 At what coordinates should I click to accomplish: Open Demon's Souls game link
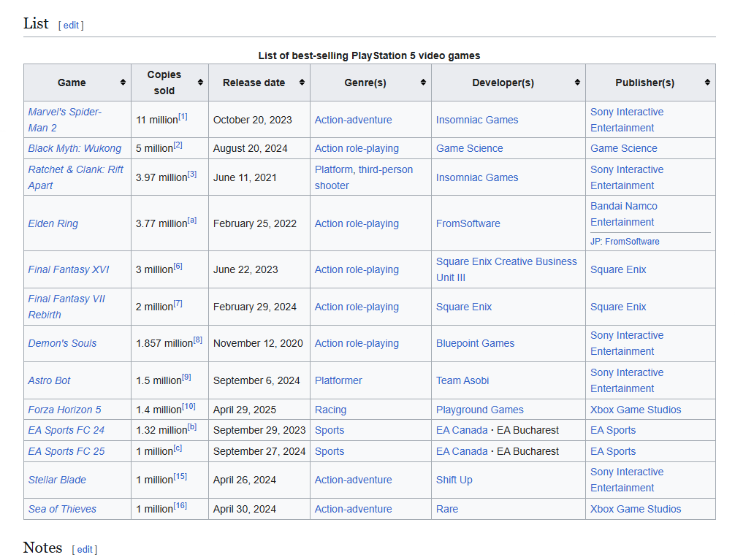62,343
